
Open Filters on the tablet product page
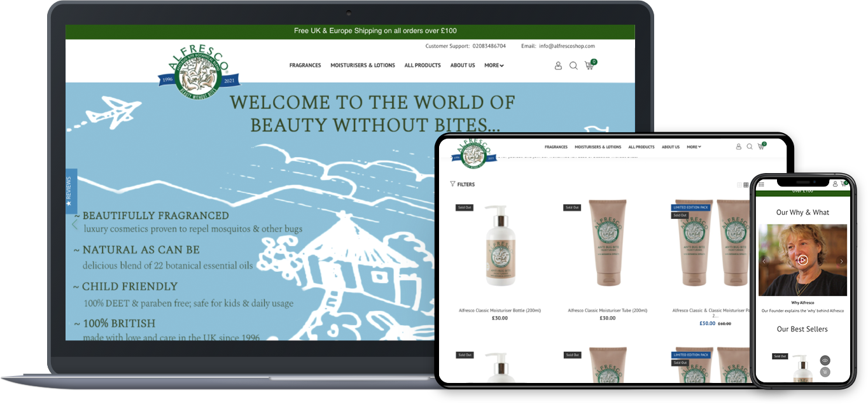pyautogui.click(x=463, y=185)
